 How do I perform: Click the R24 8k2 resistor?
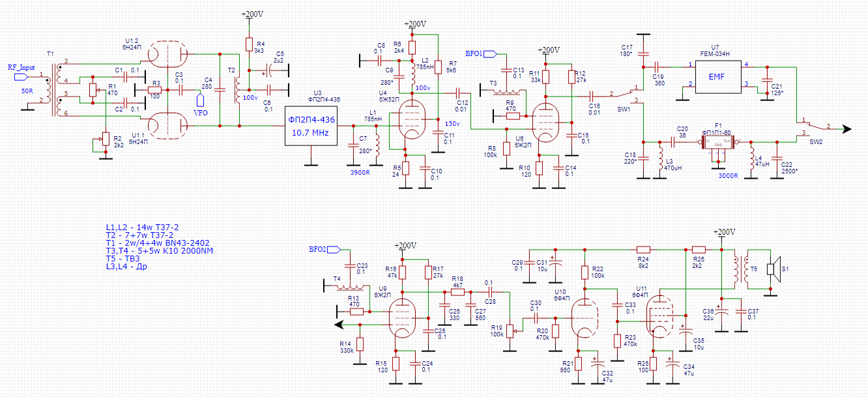643,249
